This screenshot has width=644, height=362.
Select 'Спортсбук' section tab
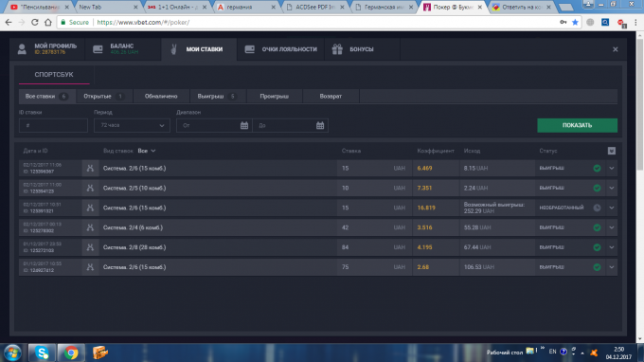[54, 75]
